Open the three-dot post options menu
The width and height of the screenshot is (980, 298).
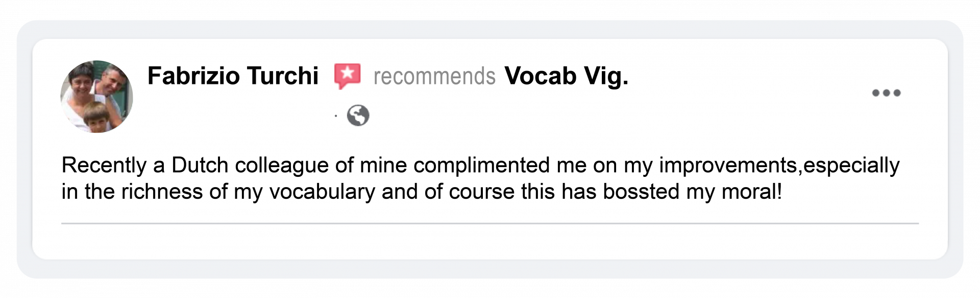point(886,93)
